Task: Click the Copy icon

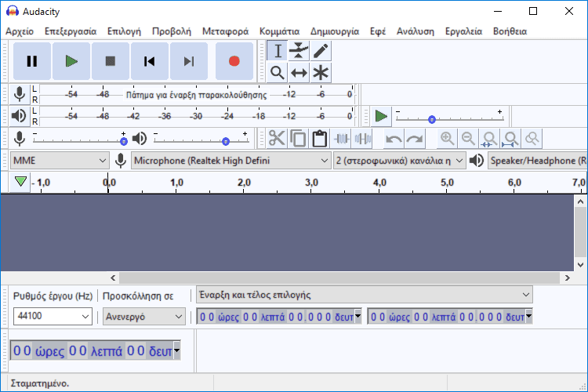Action: tap(298, 139)
